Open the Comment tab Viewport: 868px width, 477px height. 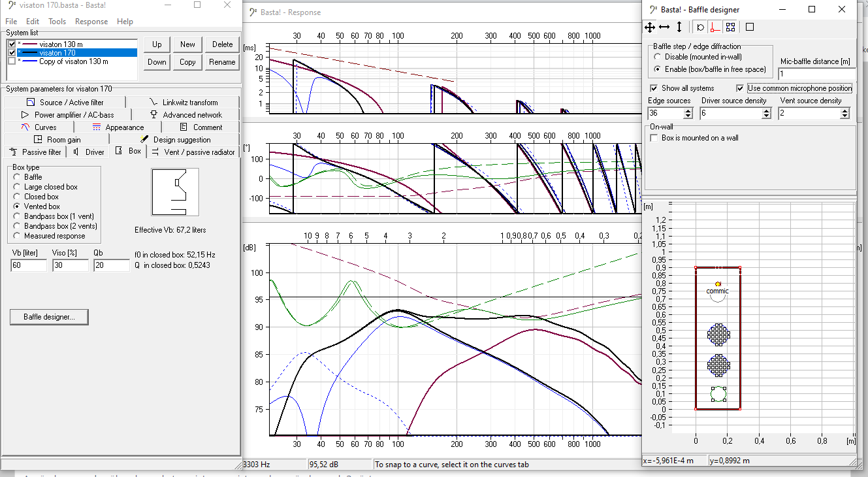[201, 127]
